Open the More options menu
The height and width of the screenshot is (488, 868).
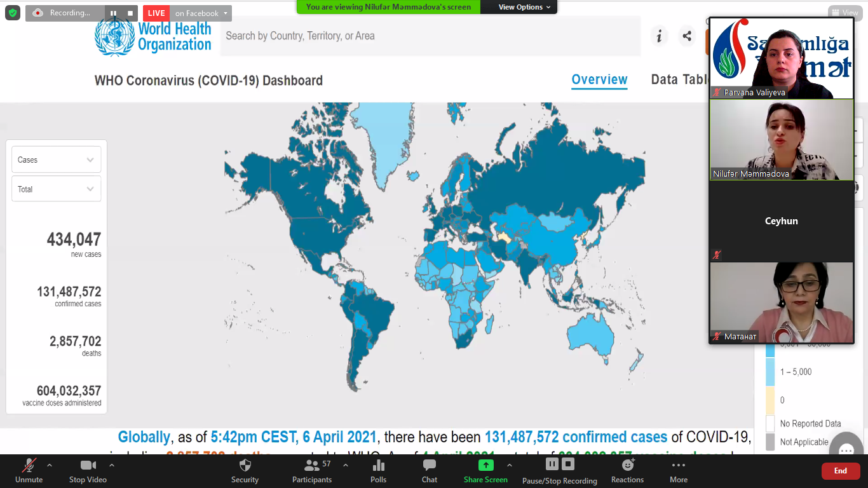tap(679, 471)
